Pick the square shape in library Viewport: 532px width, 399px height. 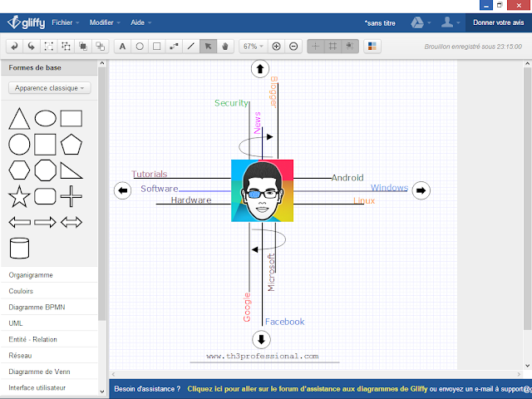[45, 144]
